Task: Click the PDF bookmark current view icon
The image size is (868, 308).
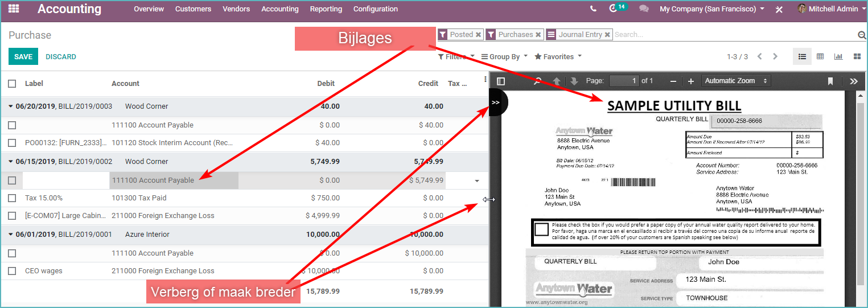Action: (x=830, y=81)
